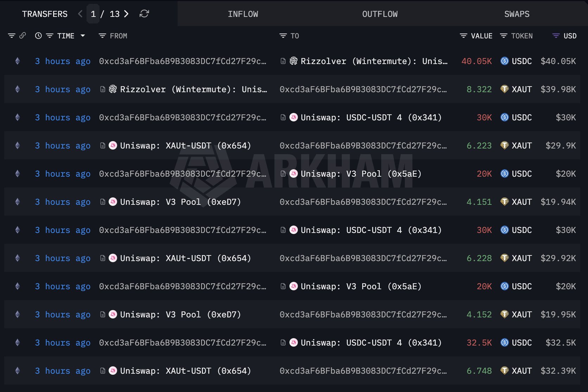Click the contract document icon in the 6.228 XAUT row
Viewport: 588px width, 392px height.
coord(103,258)
